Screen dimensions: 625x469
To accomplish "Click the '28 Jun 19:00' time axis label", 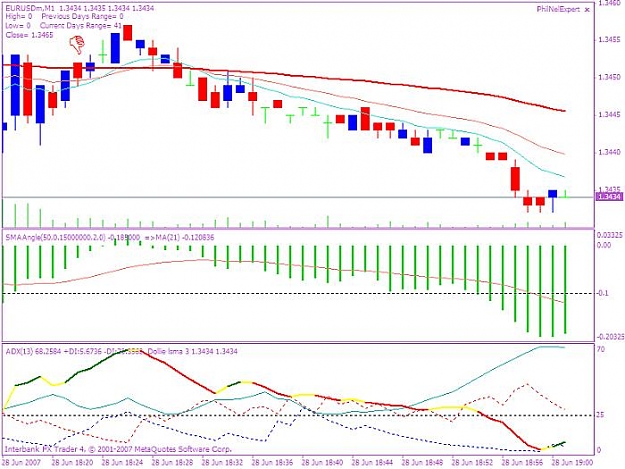I will tap(572, 463).
